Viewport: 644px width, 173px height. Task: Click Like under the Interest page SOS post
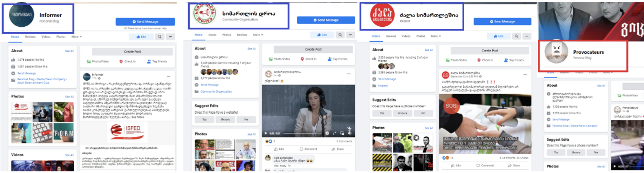coord(456,166)
